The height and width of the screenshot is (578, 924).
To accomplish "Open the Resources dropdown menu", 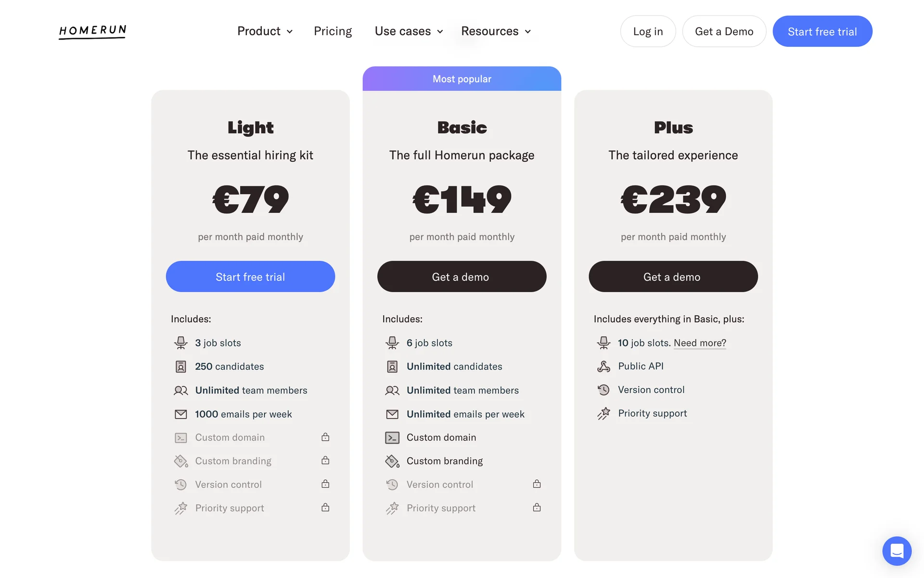I will coord(496,31).
